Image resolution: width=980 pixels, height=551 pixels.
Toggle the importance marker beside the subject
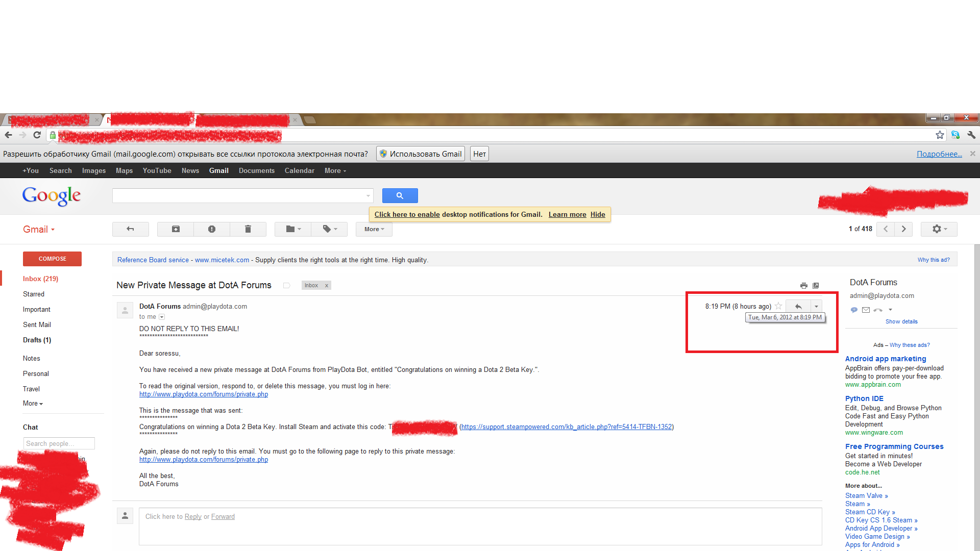tap(287, 286)
